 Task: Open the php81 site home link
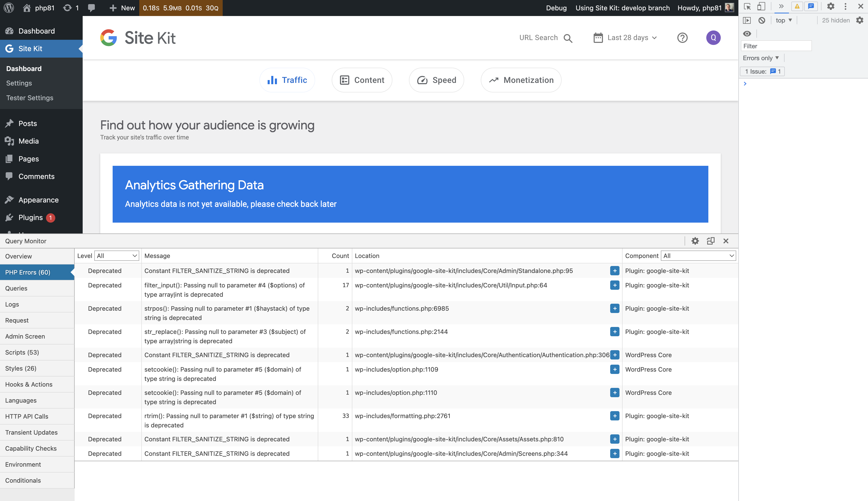[x=38, y=7]
